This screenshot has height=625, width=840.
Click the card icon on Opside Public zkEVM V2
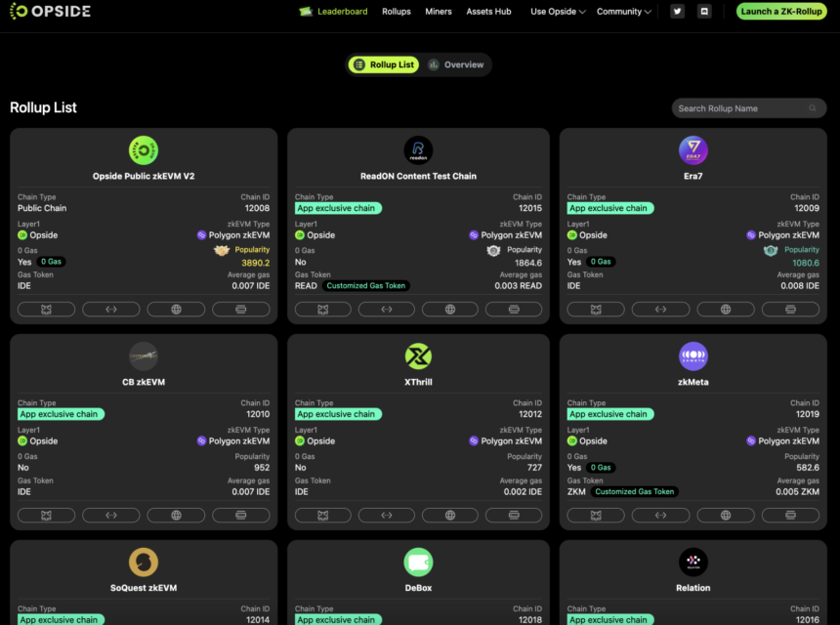(x=241, y=309)
